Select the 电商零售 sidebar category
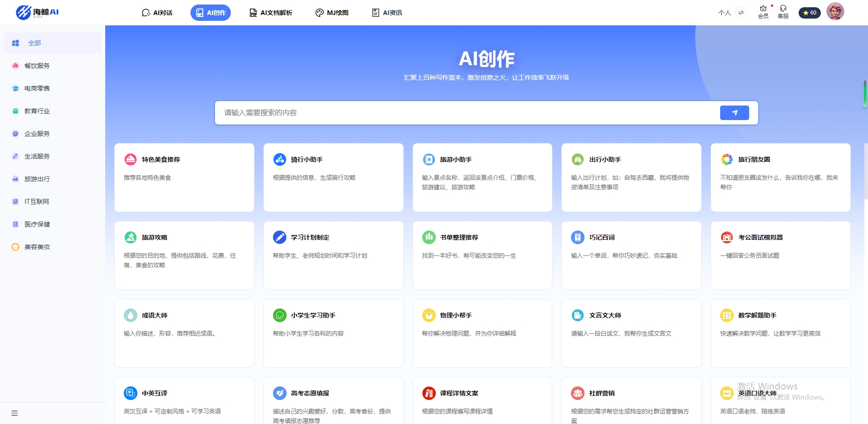 point(53,88)
